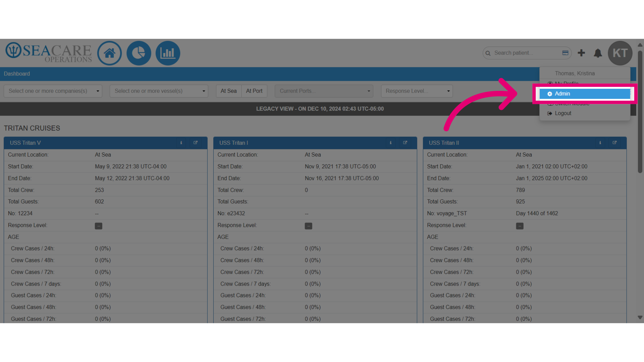644x362 pixels.
Task: Toggle the At Port filter
Action: coord(254,91)
